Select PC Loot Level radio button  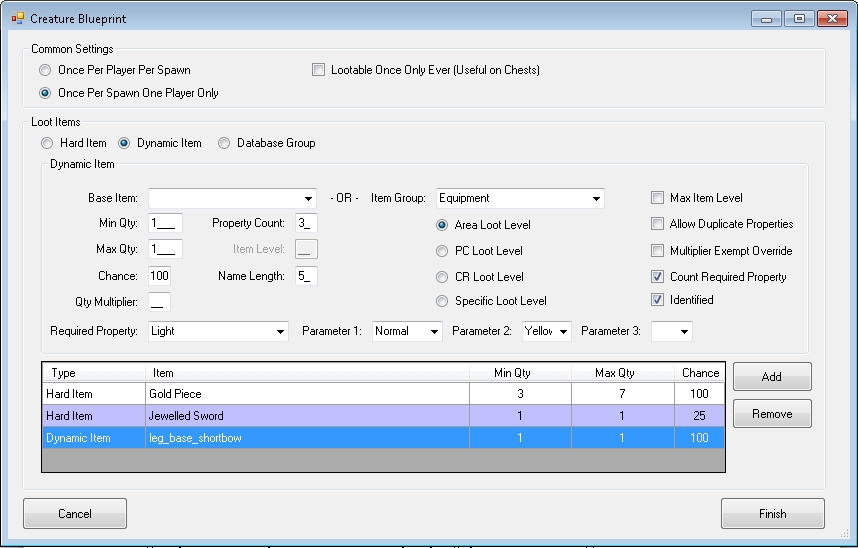point(442,251)
